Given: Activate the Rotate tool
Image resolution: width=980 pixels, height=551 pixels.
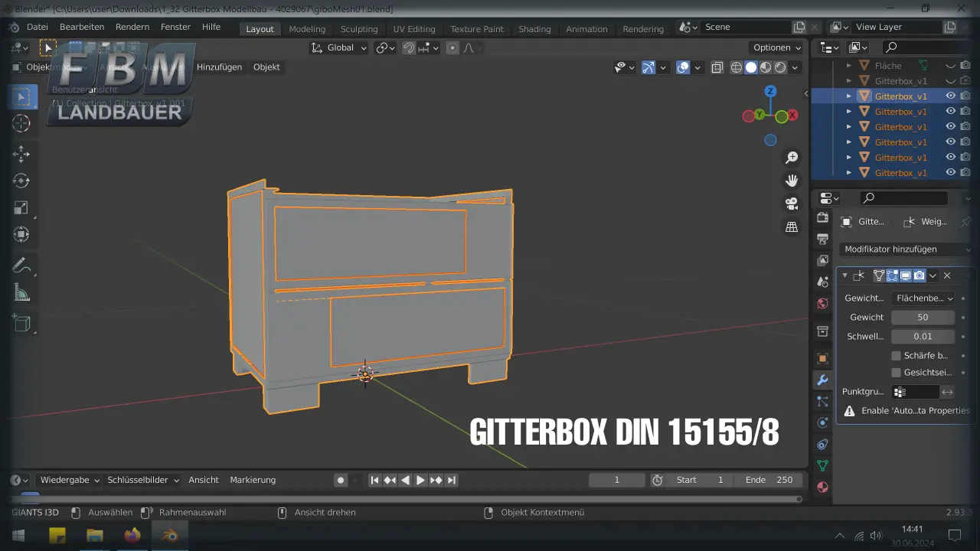Looking at the screenshot, I should coord(22,181).
